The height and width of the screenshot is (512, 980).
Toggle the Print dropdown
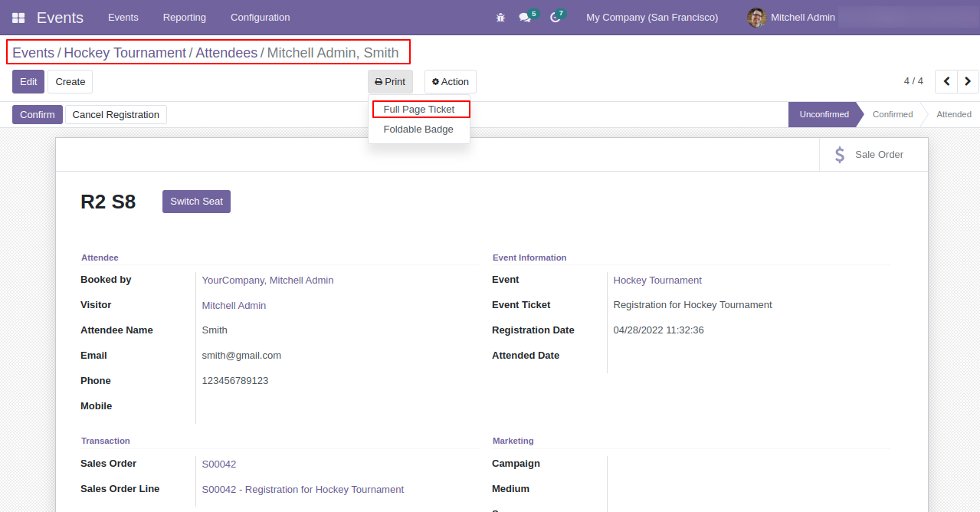click(390, 82)
